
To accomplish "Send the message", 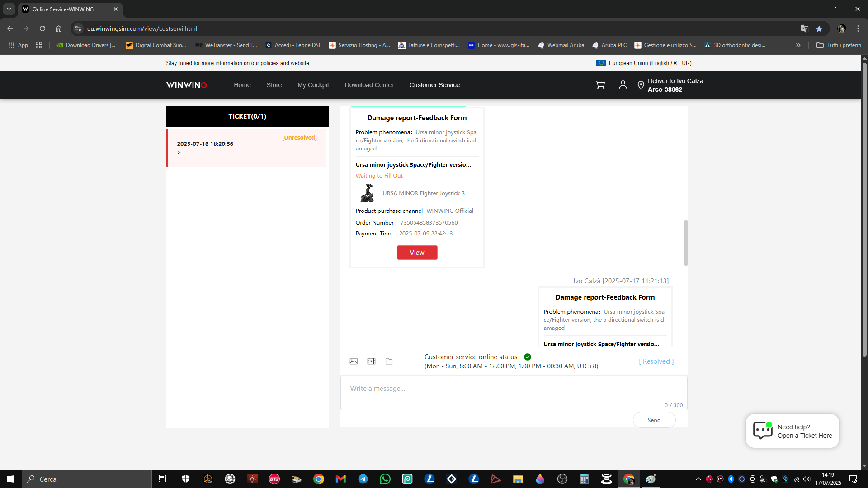I will point(654,420).
